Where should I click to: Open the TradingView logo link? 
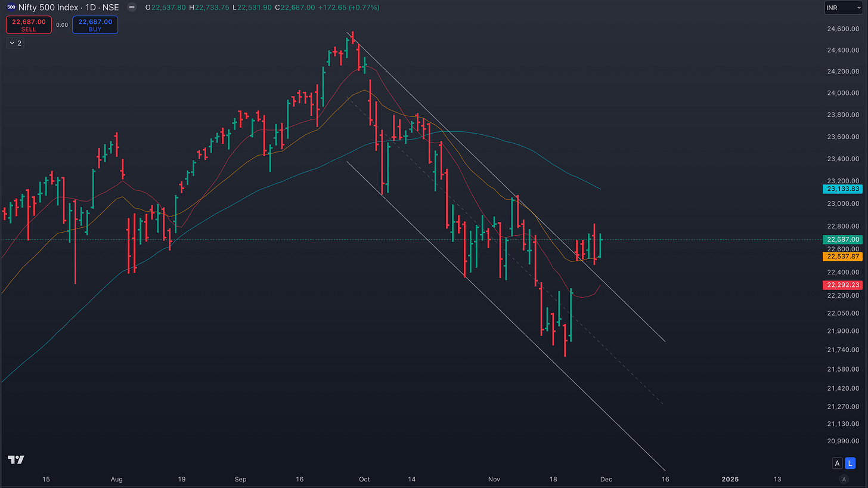pyautogui.click(x=16, y=459)
